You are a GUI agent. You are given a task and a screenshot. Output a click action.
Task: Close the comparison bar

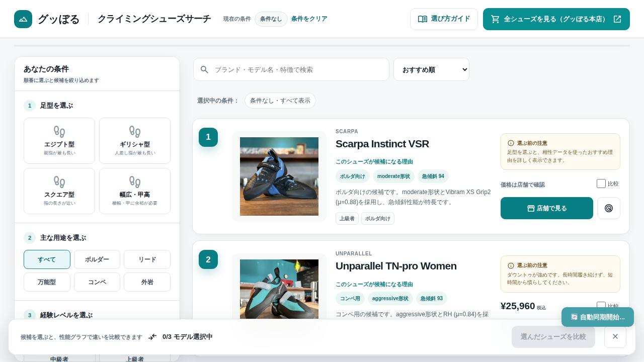click(615, 336)
